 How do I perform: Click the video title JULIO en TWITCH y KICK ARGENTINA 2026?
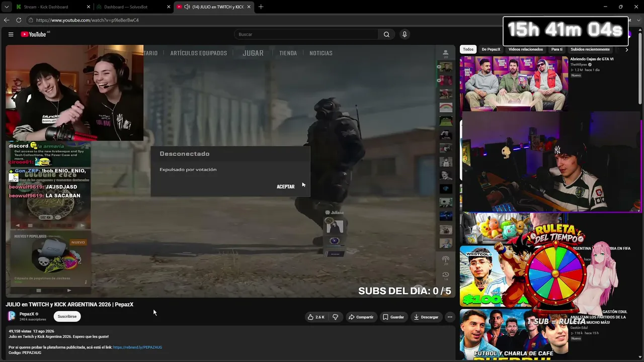(x=69, y=305)
